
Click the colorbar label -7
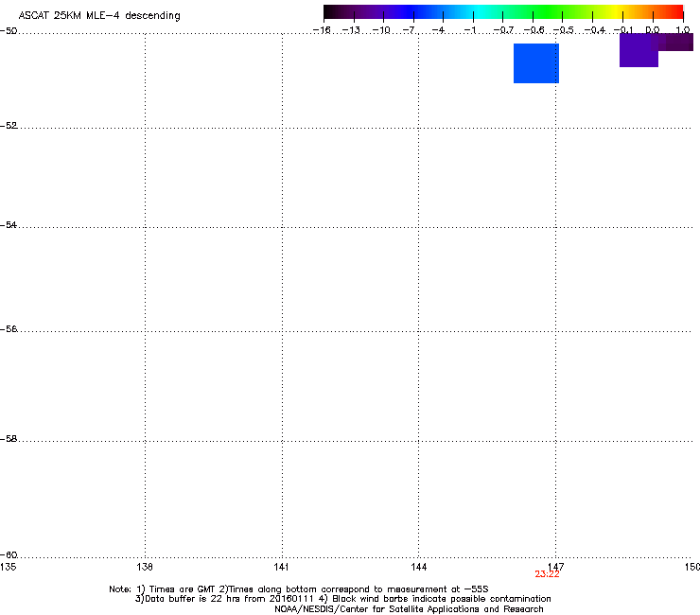pos(409,30)
